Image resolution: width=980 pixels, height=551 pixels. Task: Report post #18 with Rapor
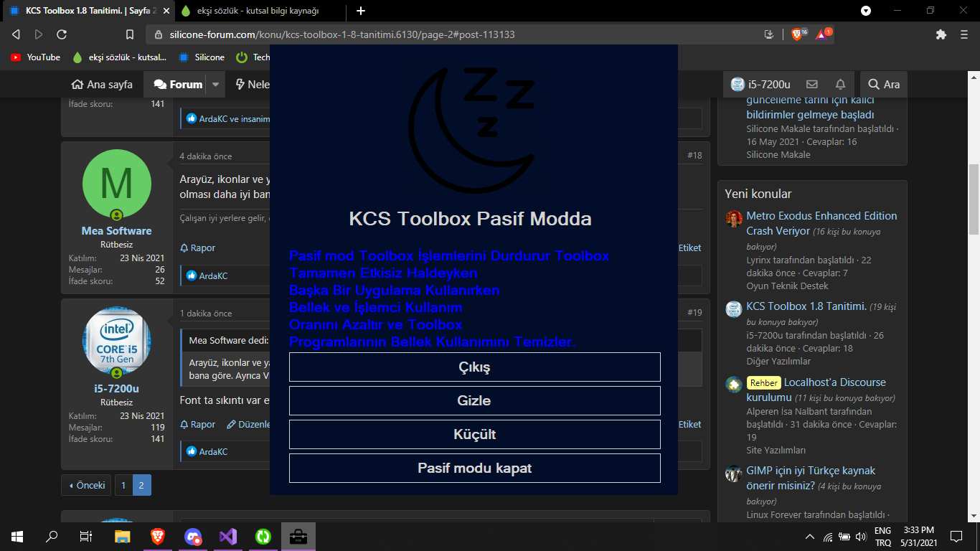tap(198, 248)
